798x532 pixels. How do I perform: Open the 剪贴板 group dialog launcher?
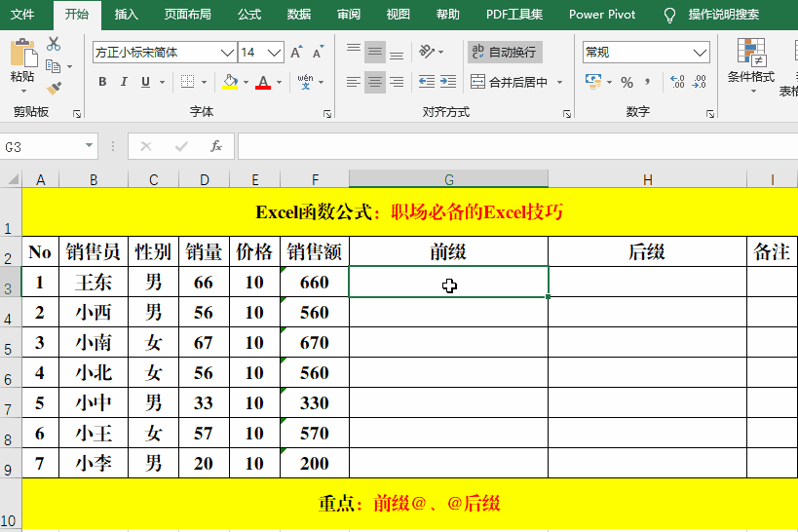click(77, 114)
